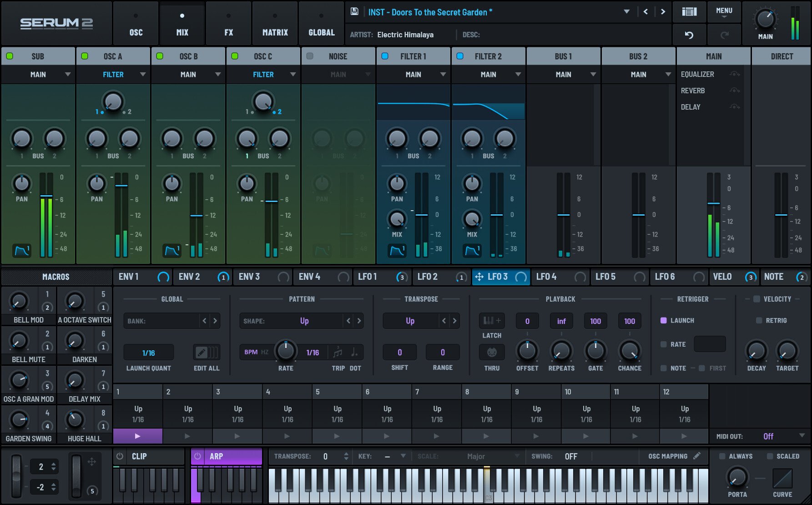Click the piano Latch icon in Playback

491,320
